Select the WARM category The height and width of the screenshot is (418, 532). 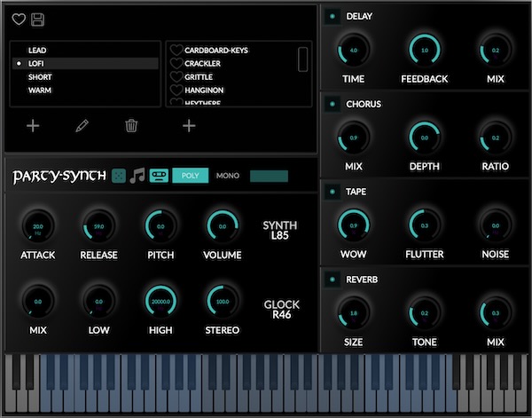click(85, 91)
